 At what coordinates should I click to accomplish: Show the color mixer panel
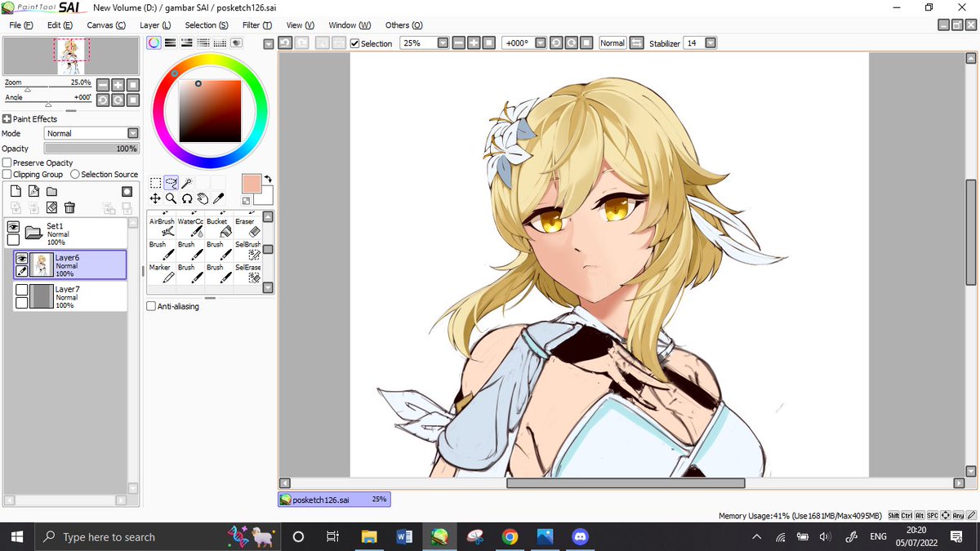[203, 42]
